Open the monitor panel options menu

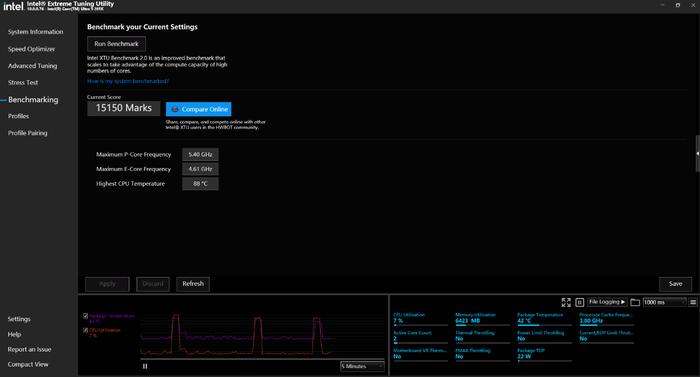pos(693,302)
